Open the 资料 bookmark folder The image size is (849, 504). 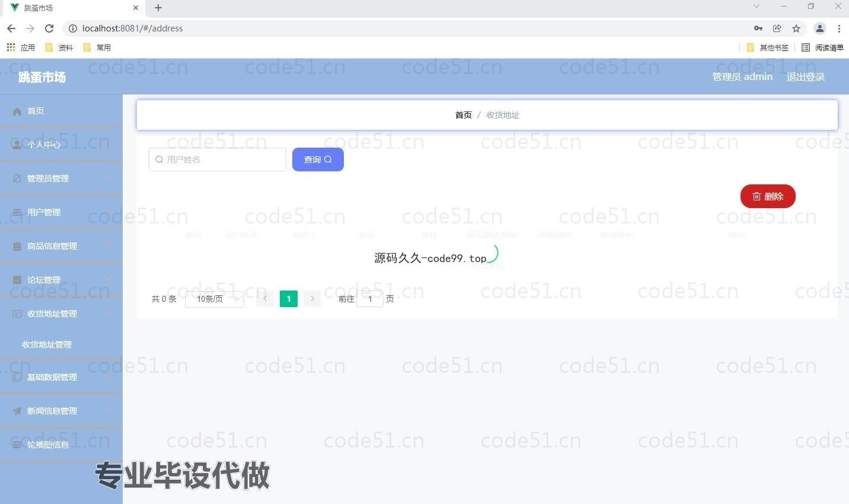(x=59, y=47)
